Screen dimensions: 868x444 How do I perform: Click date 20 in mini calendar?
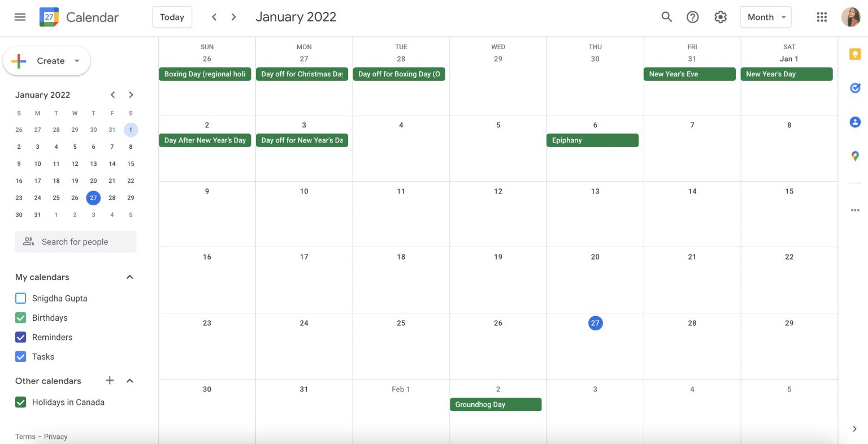pos(93,180)
